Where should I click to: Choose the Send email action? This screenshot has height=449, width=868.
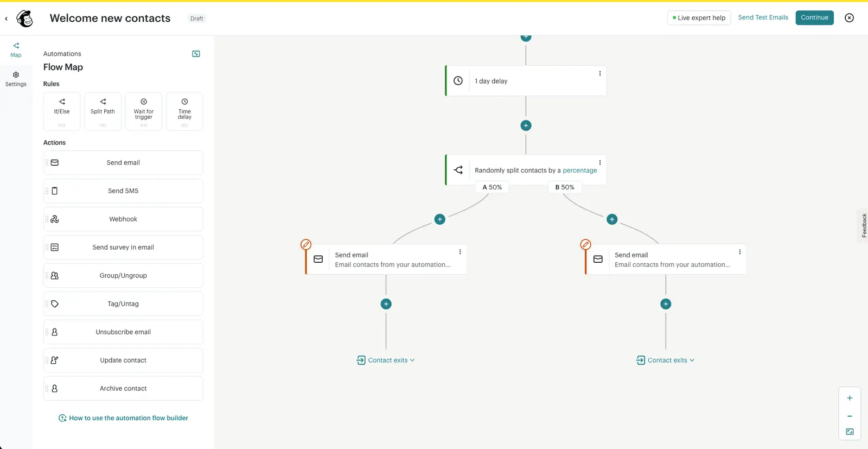tap(123, 162)
